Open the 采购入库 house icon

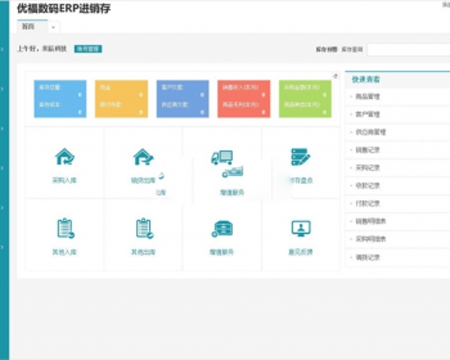click(65, 157)
